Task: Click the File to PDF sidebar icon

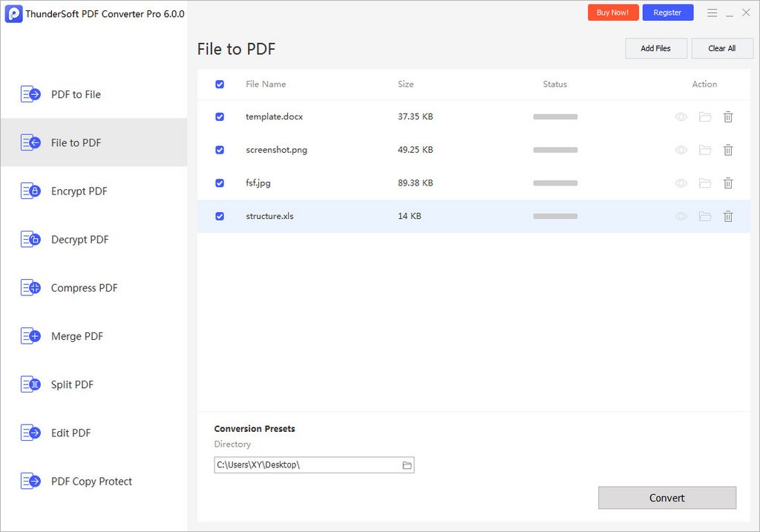Action: click(30, 142)
